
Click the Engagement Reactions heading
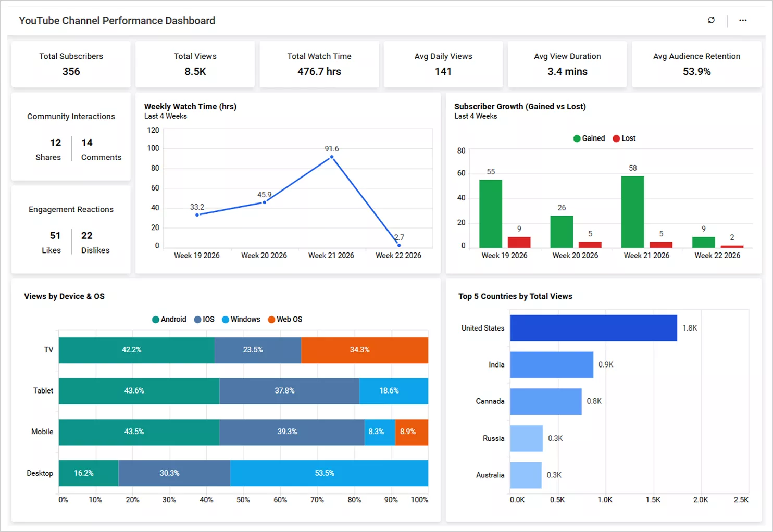(x=71, y=209)
